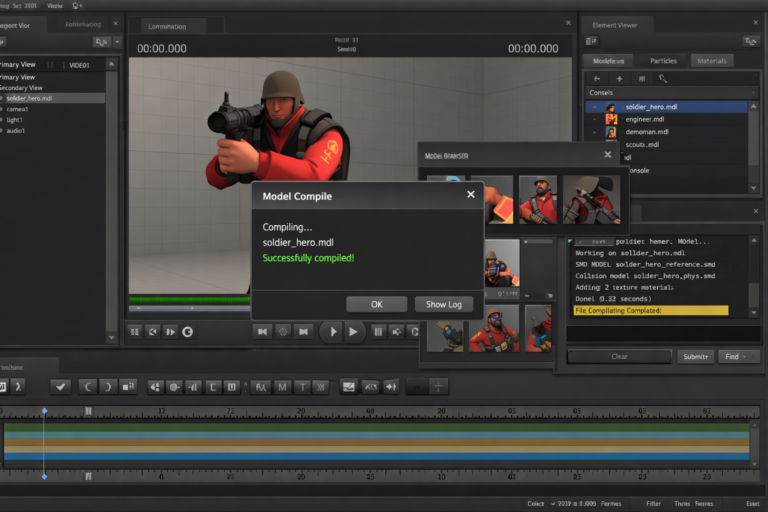Click the loop circular arrow icon under viewport
This screenshot has height=512, width=768.
pyautogui.click(x=188, y=332)
